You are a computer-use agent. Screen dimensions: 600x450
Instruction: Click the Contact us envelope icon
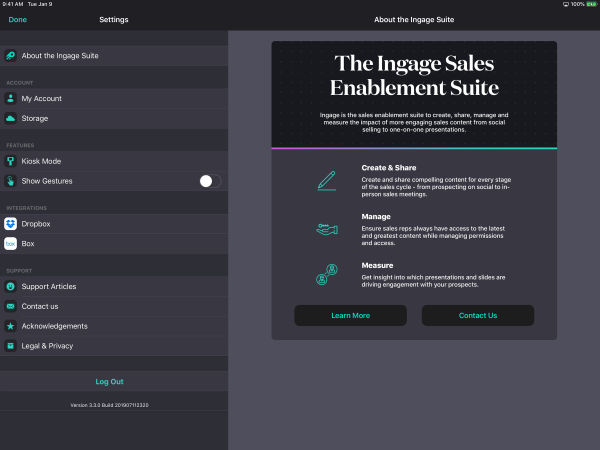click(10, 307)
